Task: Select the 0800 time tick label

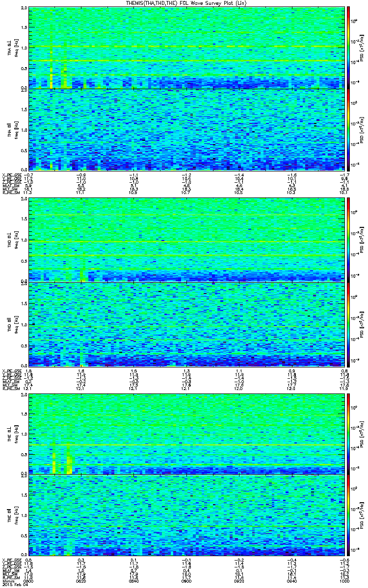Action: (x=29, y=581)
